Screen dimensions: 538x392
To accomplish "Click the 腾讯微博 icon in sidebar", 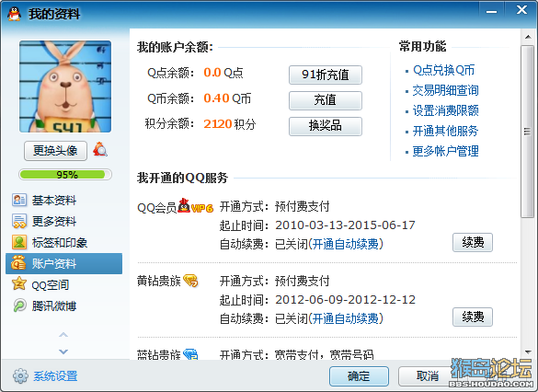I will 19,306.
